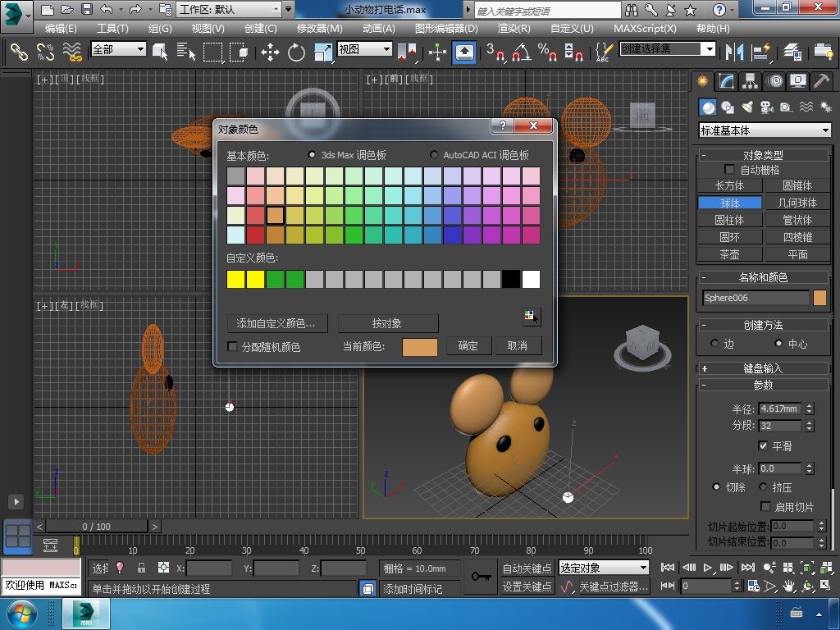Confirm color with 确定 button
The width and height of the screenshot is (840, 630).
[x=468, y=345]
